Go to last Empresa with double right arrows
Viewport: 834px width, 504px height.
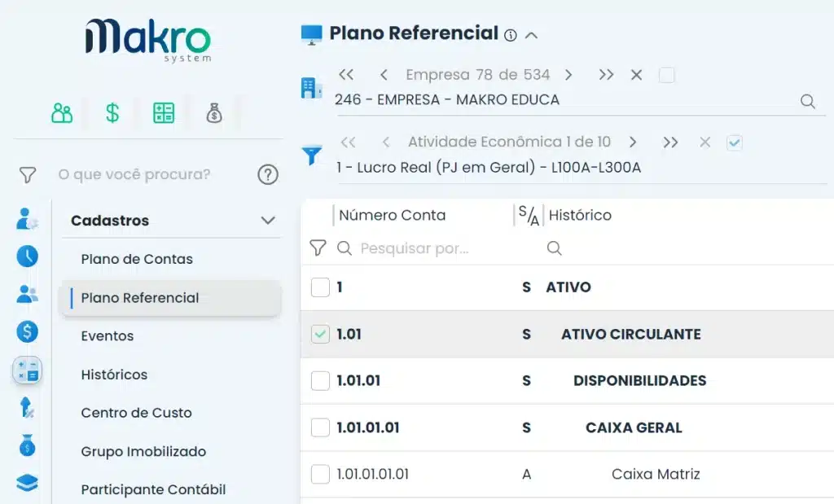[606, 74]
